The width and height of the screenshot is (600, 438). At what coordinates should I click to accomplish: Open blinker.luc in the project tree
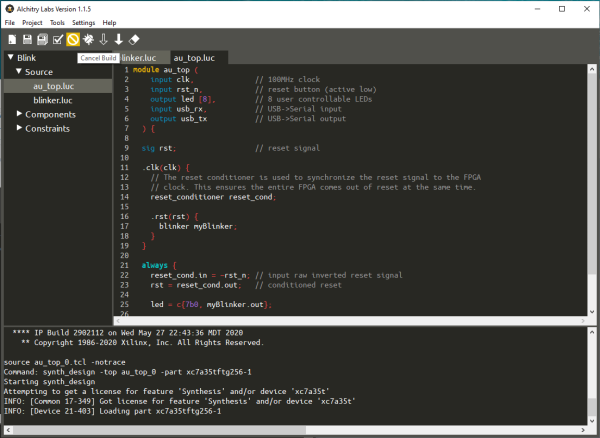(53, 100)
